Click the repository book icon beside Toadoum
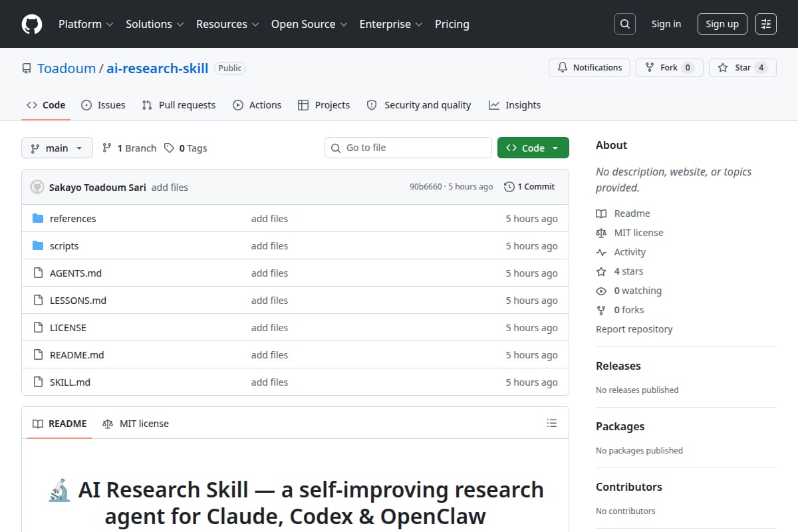 tap(27, 68)
